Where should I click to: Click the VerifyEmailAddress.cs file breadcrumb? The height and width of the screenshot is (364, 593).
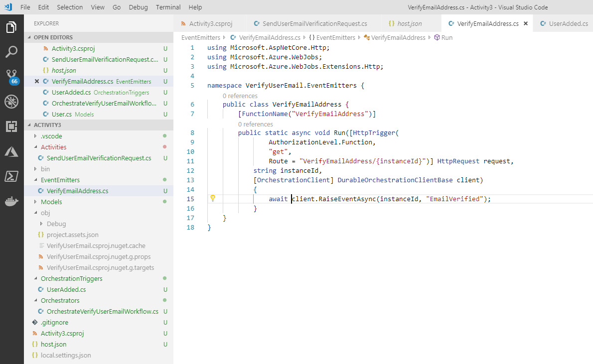(x=266, y=37)
